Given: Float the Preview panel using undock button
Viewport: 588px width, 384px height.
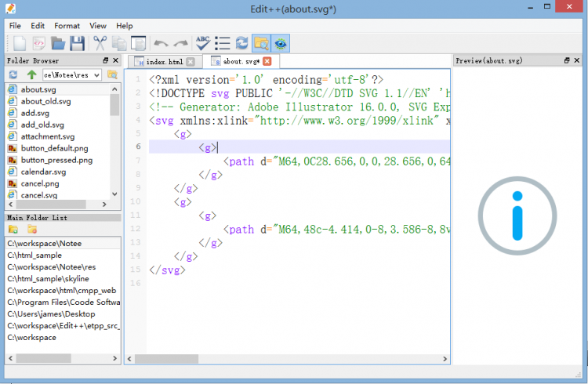Looking at the screenshot, I should pyautogui.click(x=566, y=60).
